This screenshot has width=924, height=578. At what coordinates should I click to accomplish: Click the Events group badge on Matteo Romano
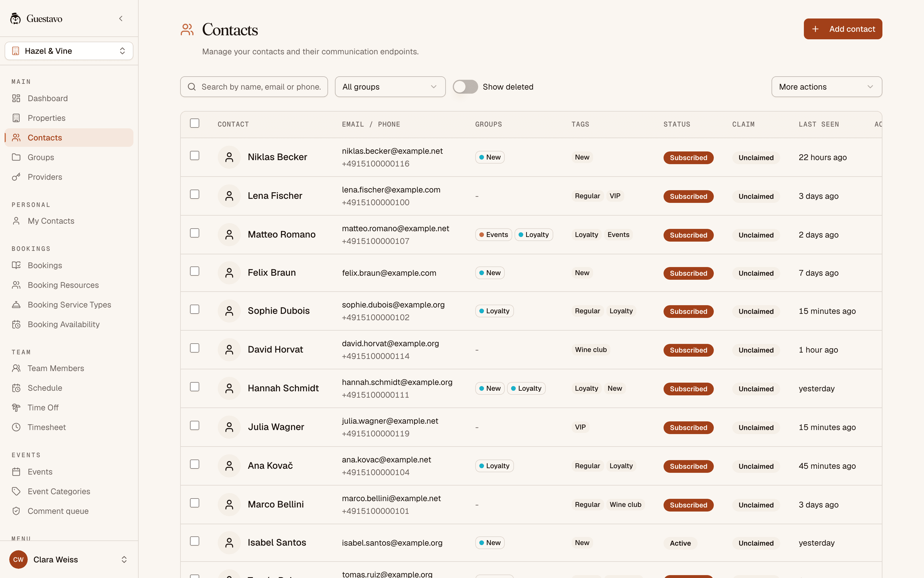493,235
